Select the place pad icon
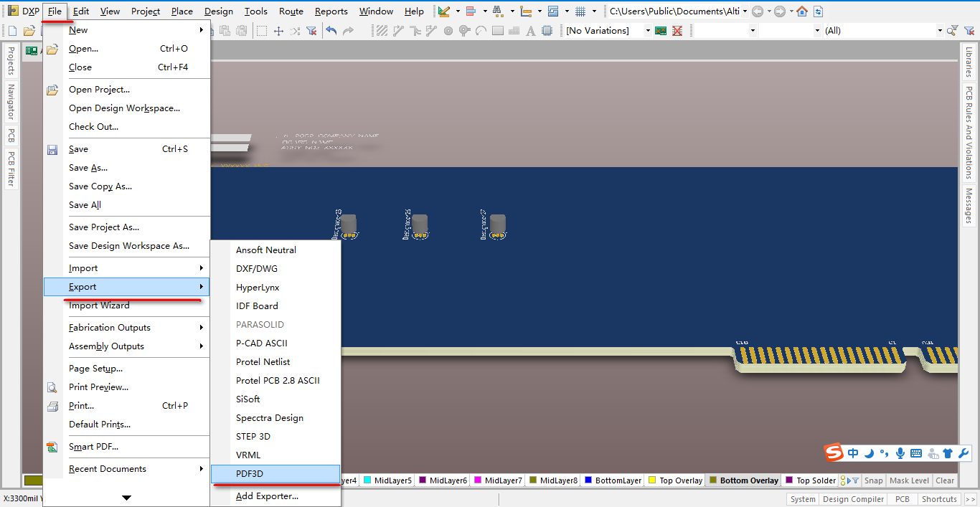The width and height of the screenshot is (980, 507). (x=448, y=31)
